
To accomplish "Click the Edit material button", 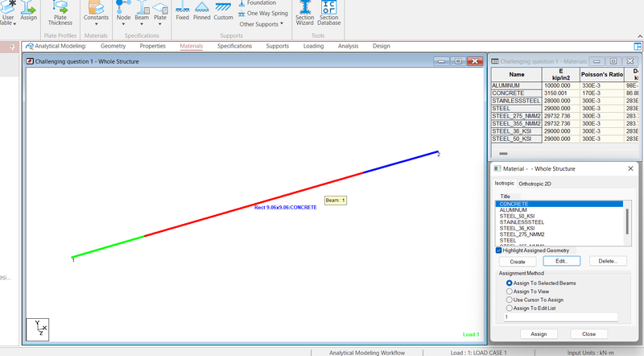I will pyautogui.click(x=561, y=261).
